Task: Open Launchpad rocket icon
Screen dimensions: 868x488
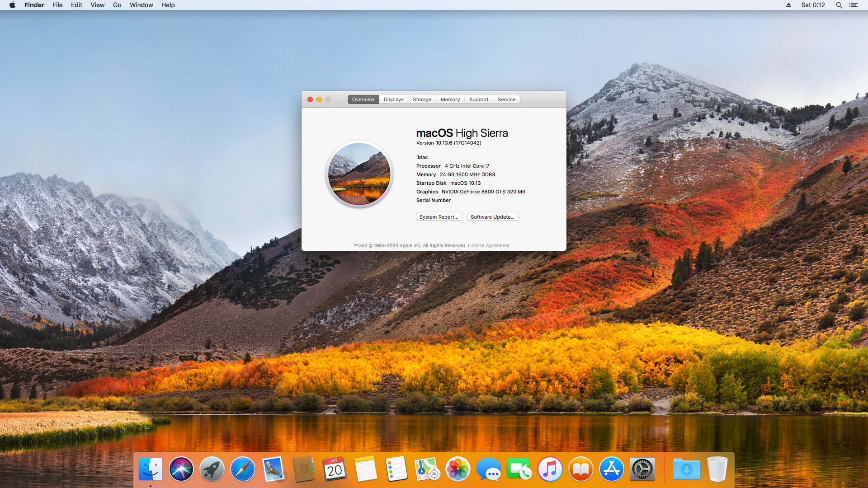Action: (x=212, y=469)
